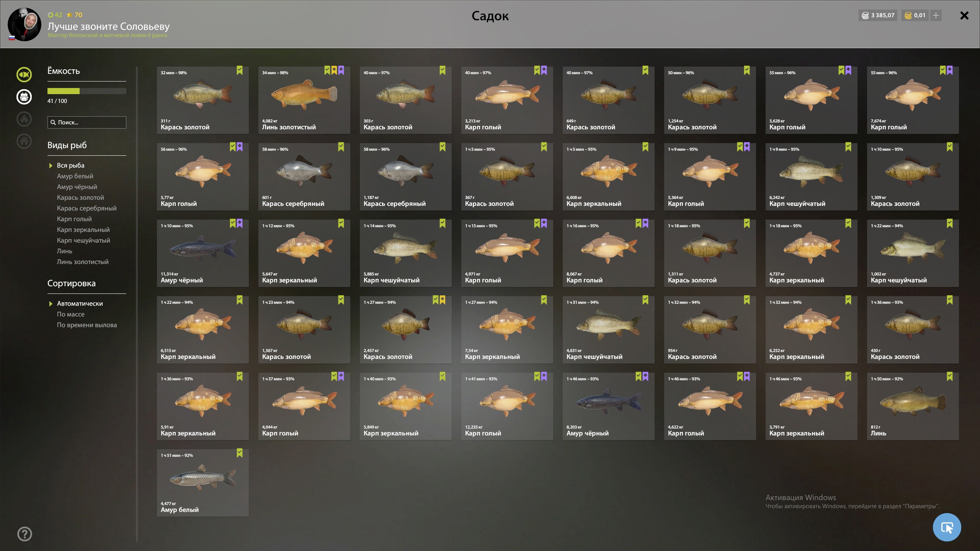Click the home icon in sidebar
This screenshot has width=980, height=551.
tap(24, 141)
